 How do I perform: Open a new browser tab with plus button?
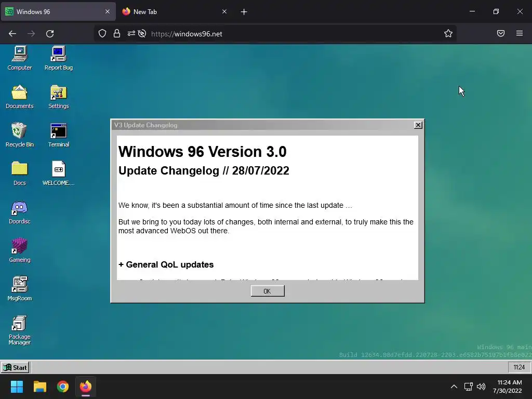coord(244,12)
